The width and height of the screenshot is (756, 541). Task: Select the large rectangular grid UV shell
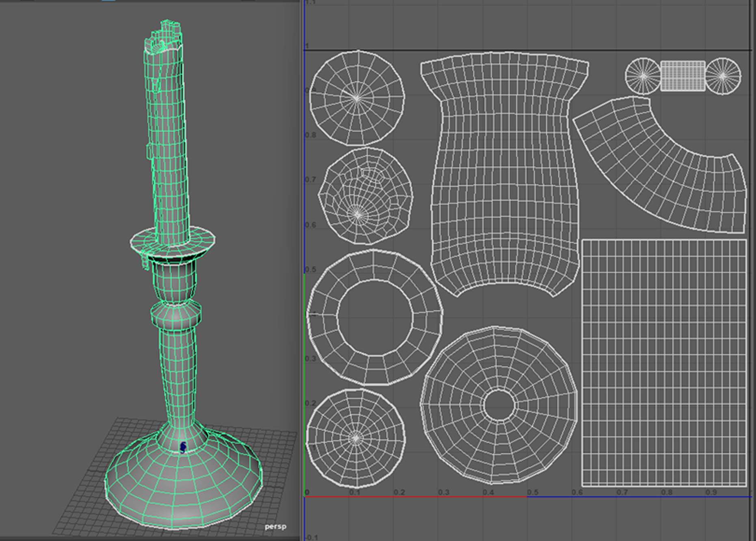(x=664, y=363)
